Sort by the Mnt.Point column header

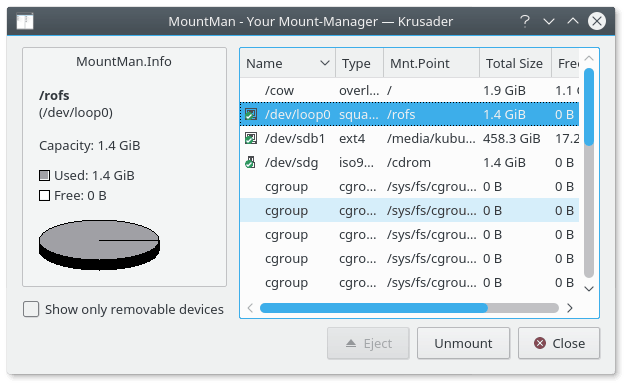(x=431, y=63)
